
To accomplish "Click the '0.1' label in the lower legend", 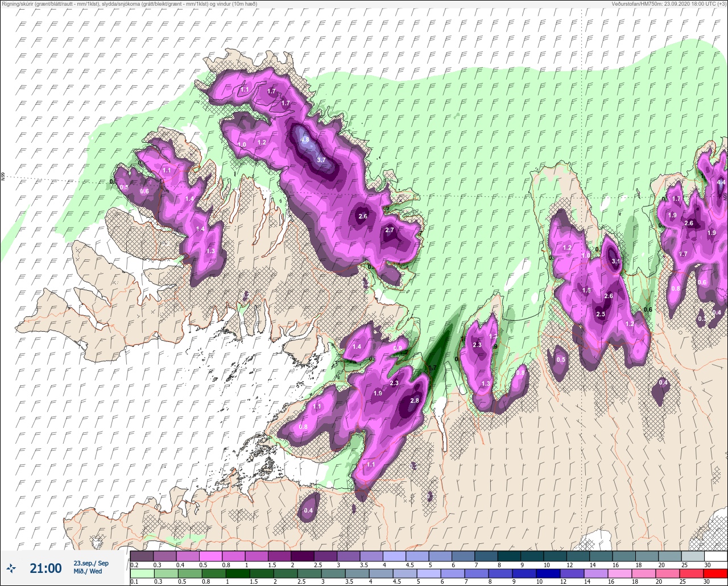I will [134, 582].
